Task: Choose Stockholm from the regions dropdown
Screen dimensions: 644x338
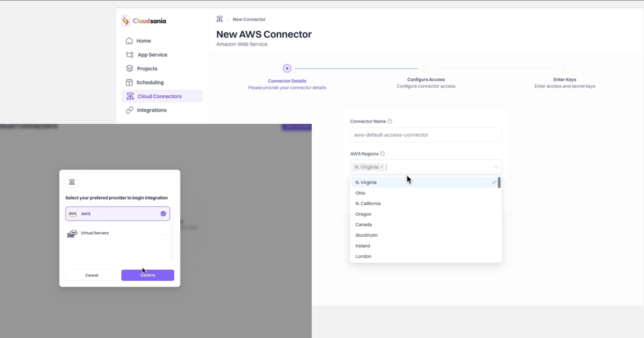Action: tap(366, 235)
